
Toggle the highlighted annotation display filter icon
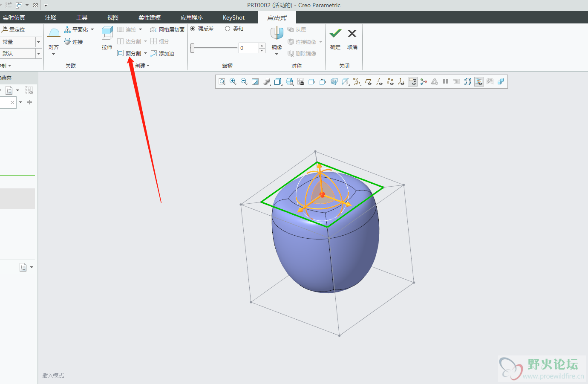click(x=412, y=81)
